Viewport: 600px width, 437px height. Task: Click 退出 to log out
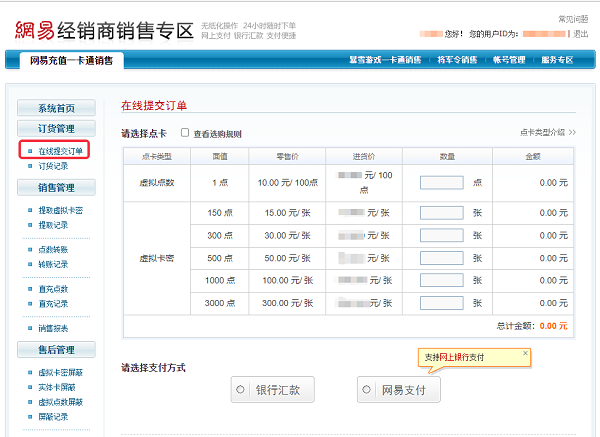(580, 34)
